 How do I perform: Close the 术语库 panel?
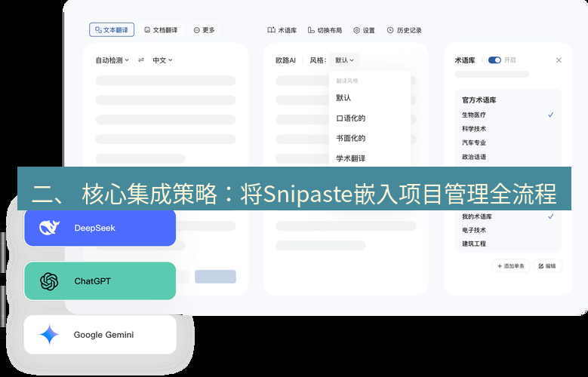coord(559,60)
